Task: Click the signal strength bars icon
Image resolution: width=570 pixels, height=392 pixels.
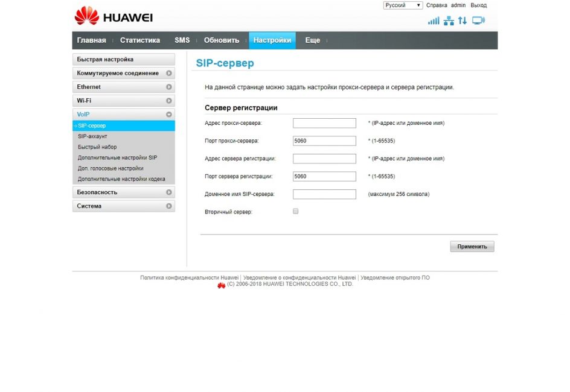Action: [434, 21]
